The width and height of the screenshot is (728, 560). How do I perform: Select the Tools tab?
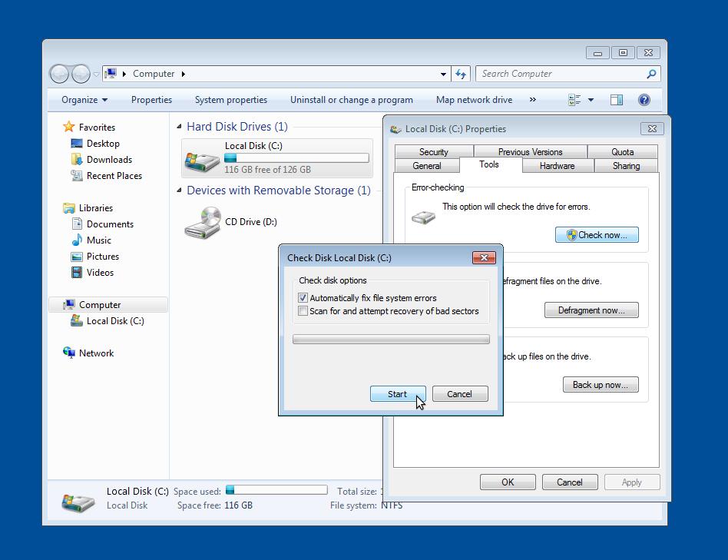click(489, 164)
